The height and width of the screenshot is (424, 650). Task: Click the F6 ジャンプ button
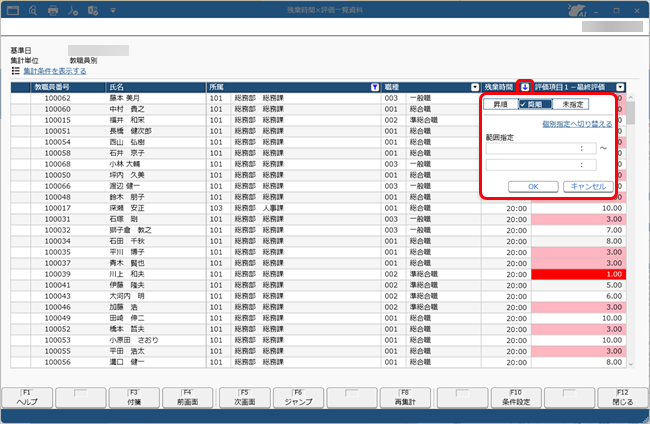[298, 398]
